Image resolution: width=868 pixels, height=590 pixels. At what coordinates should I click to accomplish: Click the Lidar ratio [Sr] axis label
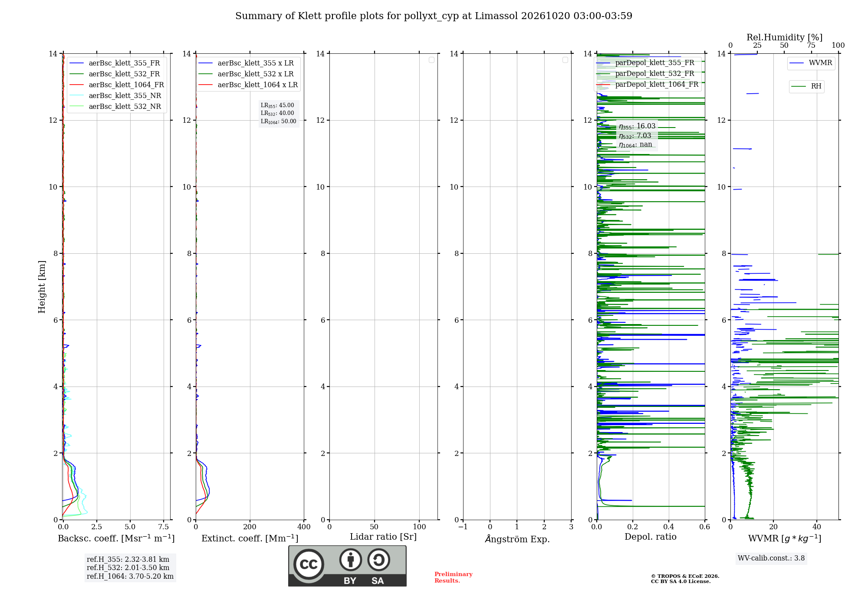[383, 537]
